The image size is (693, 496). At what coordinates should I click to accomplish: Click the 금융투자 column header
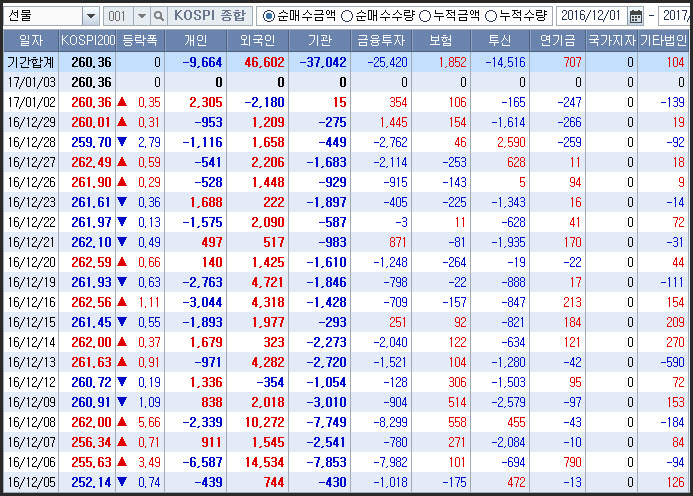(x=381, y=41)
